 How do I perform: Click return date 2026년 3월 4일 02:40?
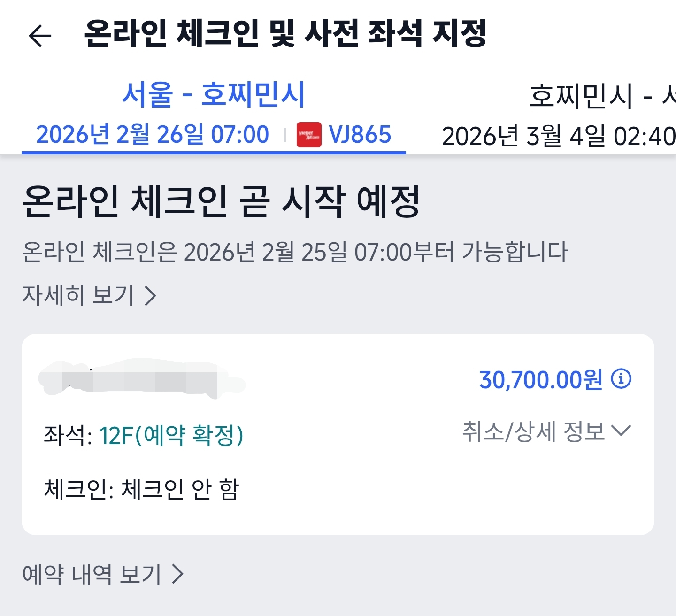pyautogui.click(x=558, y=137)
